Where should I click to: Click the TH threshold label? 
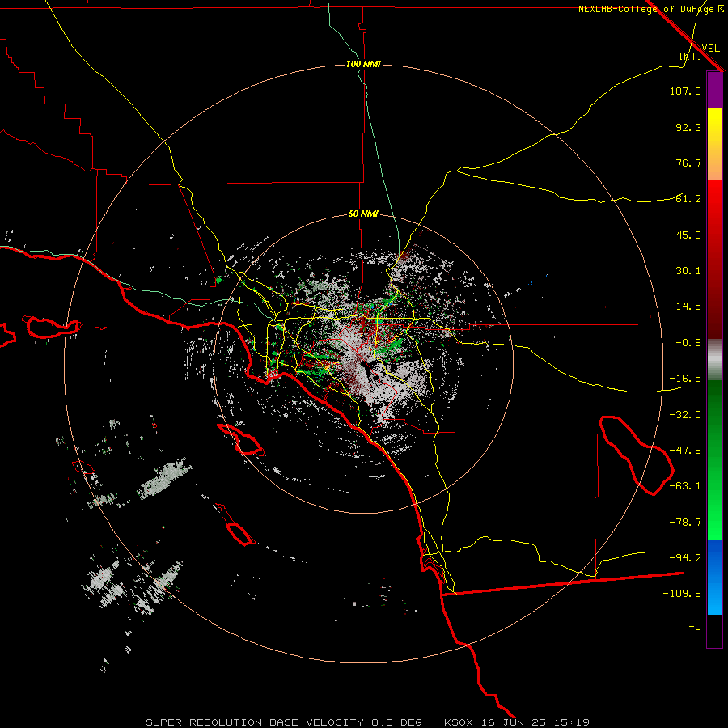click(x=695, y=629)
